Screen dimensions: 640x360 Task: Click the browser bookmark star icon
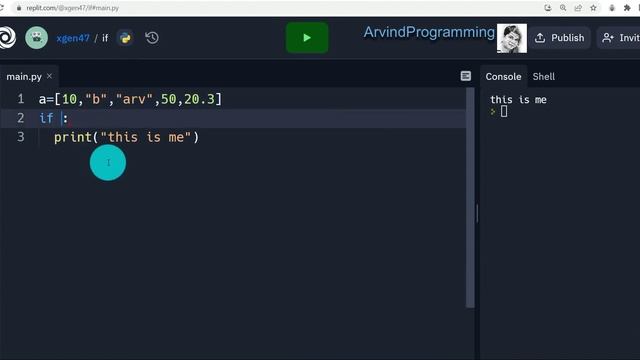[x=593, y=8]
